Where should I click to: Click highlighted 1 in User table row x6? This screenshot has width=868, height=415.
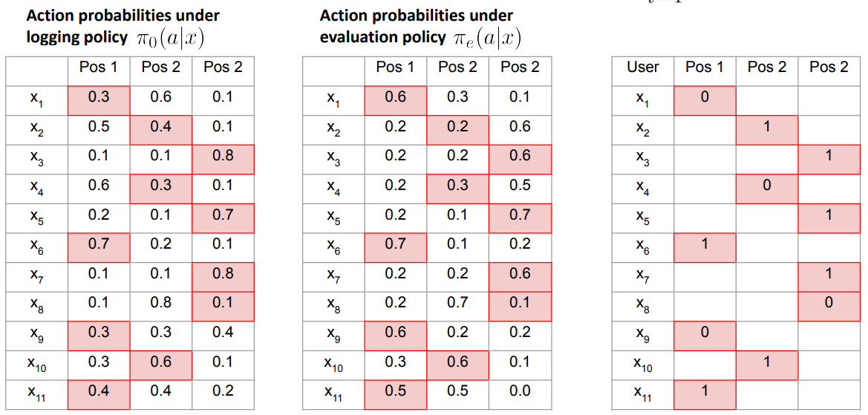(705, 244)
